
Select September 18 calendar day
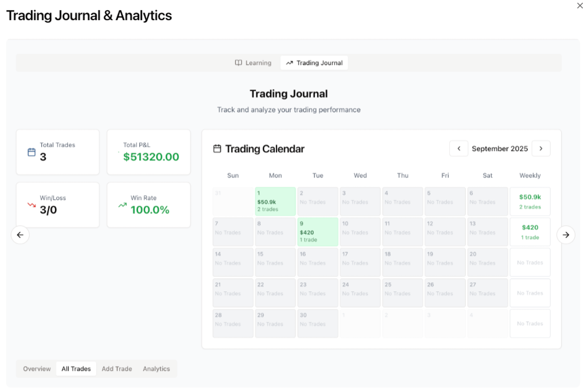pyautogui.click(x=403, y=262)
